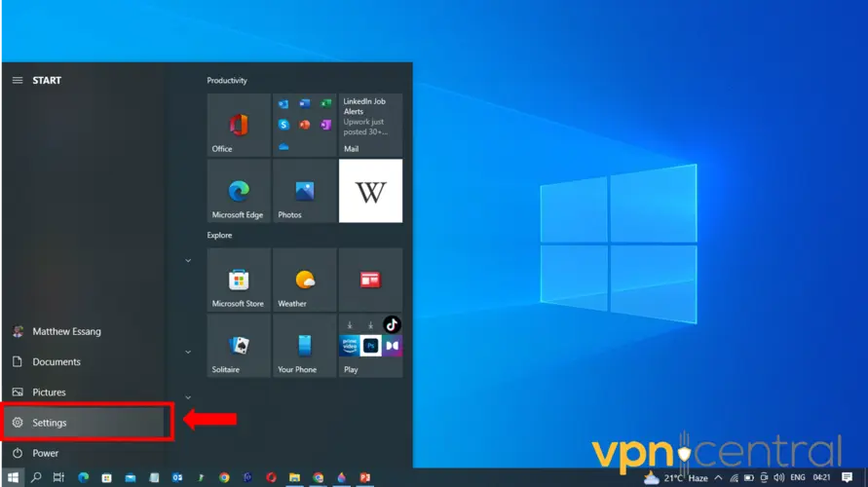Open File Explorer from the taskbar
868x487 pixels.
point(294,477)
